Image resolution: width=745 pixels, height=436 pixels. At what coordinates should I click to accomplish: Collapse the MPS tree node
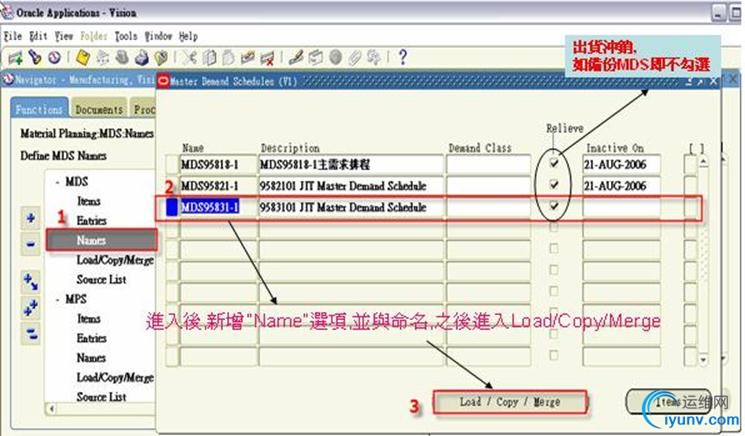(57, 300)
